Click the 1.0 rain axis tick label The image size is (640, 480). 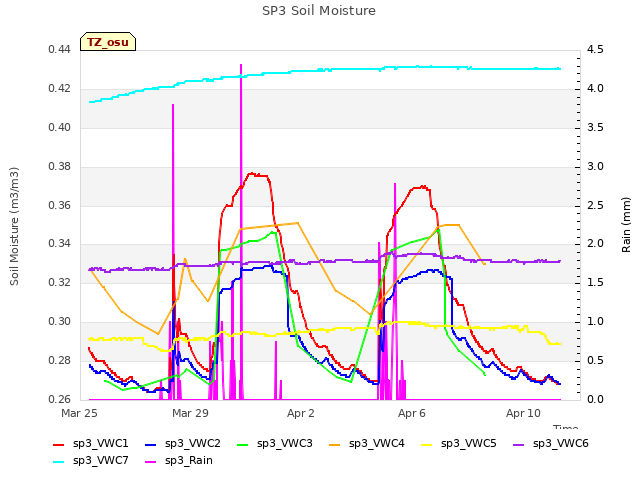595,322
